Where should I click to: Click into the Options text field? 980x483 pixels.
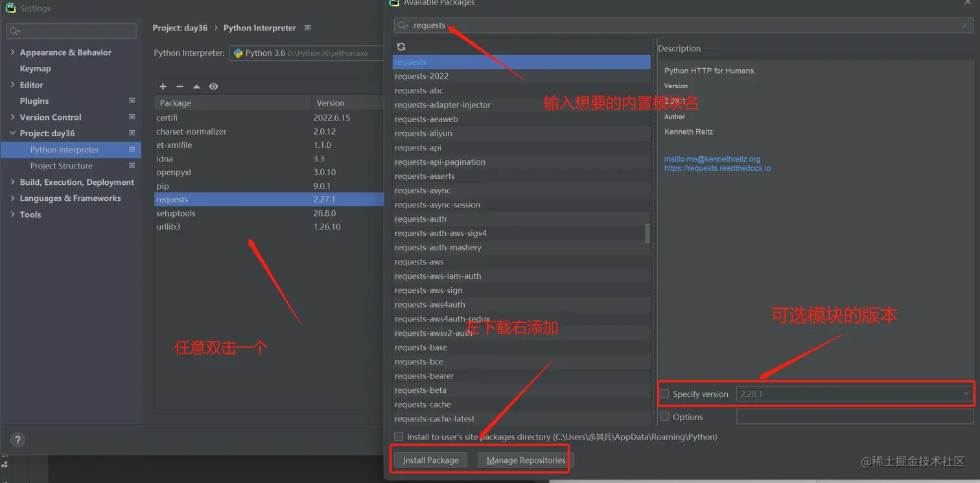(x=855, y=416)
